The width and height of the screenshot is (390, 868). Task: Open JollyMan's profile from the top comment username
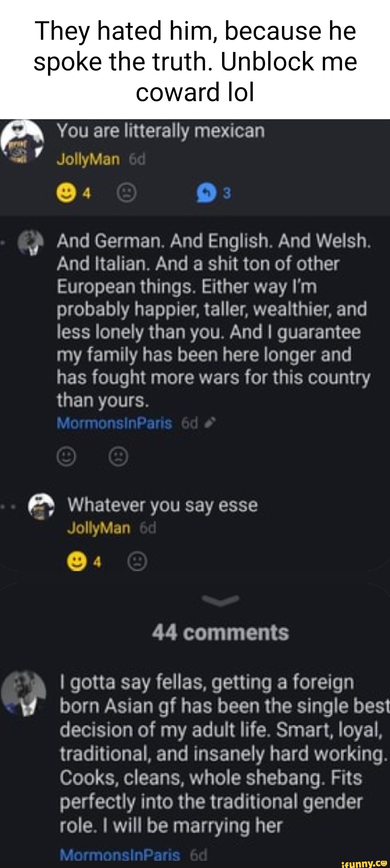point(88,159)
